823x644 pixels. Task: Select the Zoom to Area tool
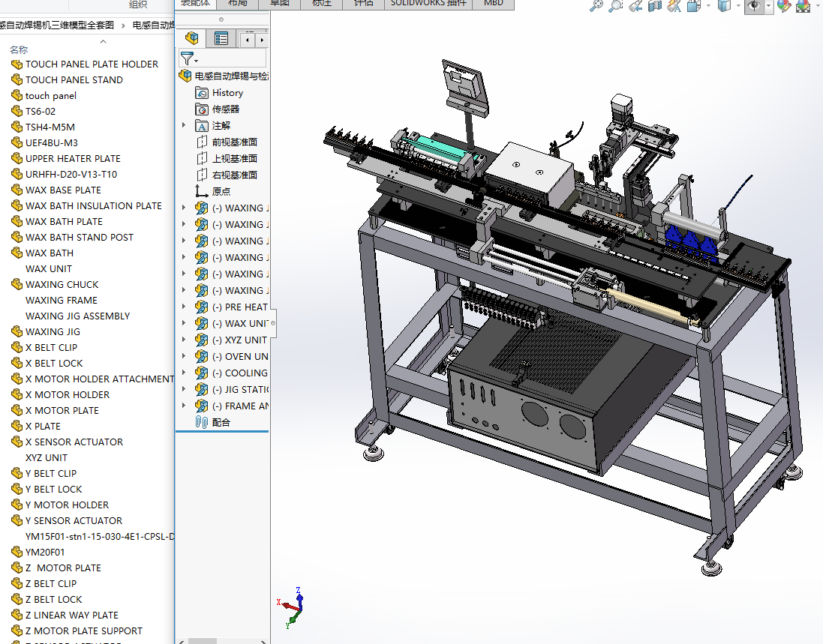pyautogui.click(x=615, y=6)
